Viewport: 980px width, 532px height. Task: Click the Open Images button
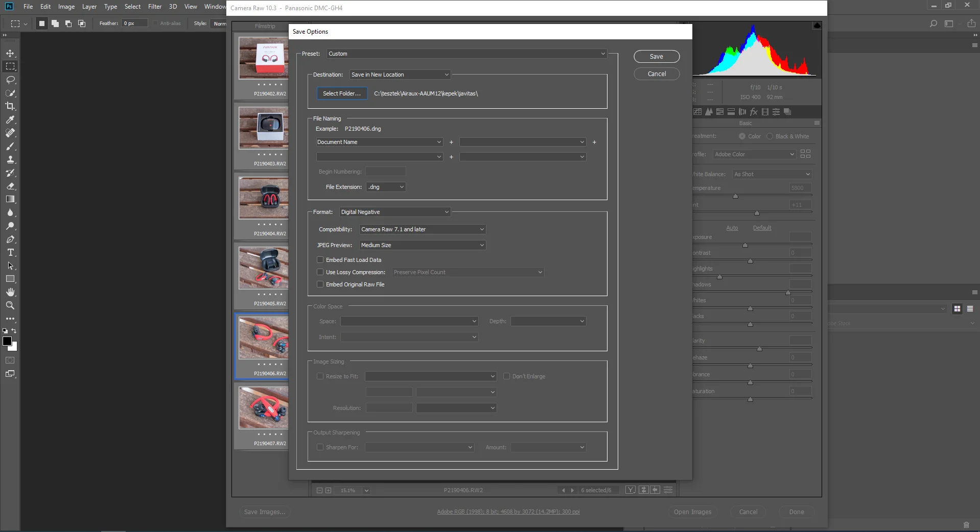[692, 512]
